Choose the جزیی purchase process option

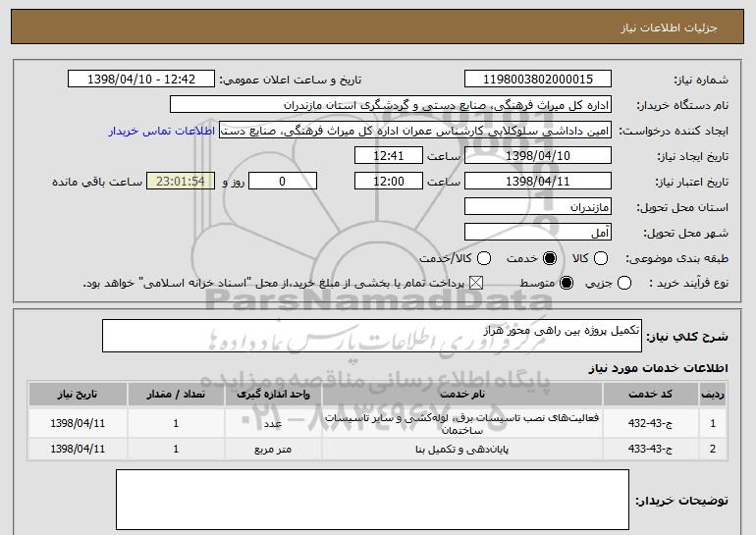(623, 283)
